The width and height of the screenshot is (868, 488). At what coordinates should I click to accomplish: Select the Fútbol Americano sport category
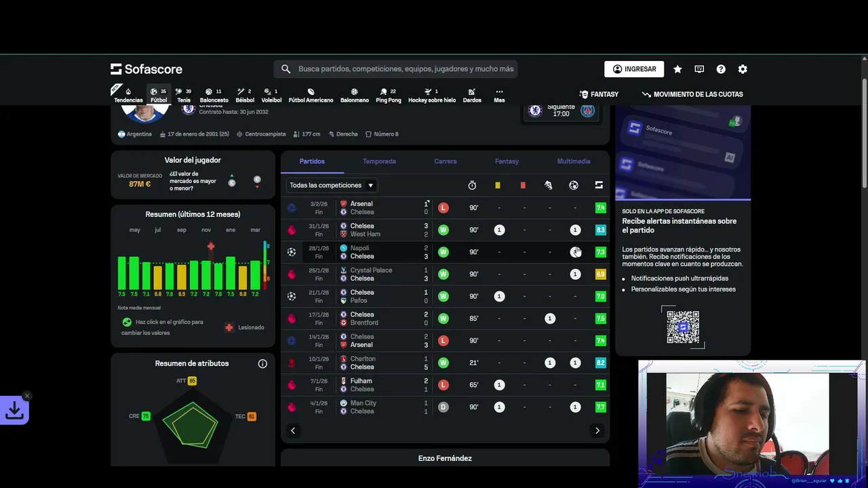[x=311, y=95]
